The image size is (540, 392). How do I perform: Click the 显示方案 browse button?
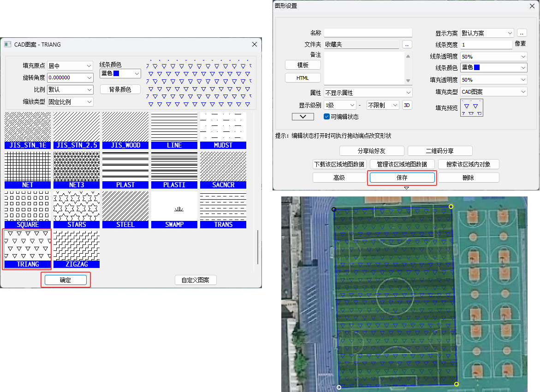[522, 33]
